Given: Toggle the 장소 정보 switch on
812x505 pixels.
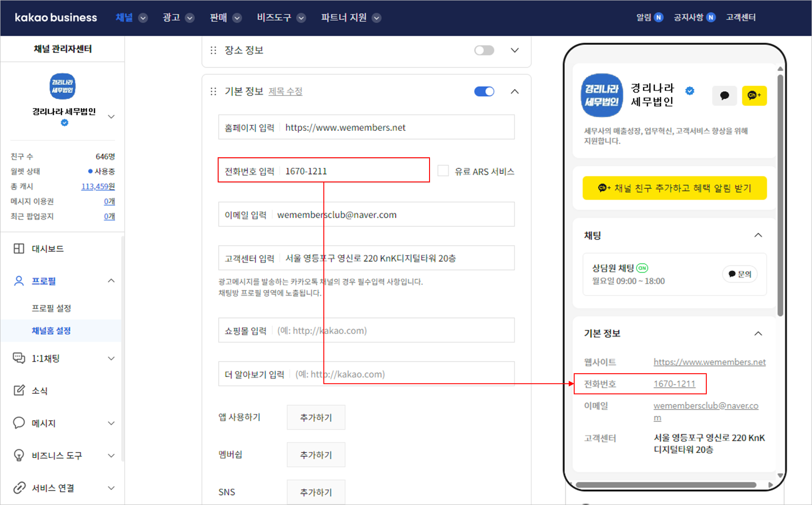Looking at the screenshot, I should click(484, 50).
